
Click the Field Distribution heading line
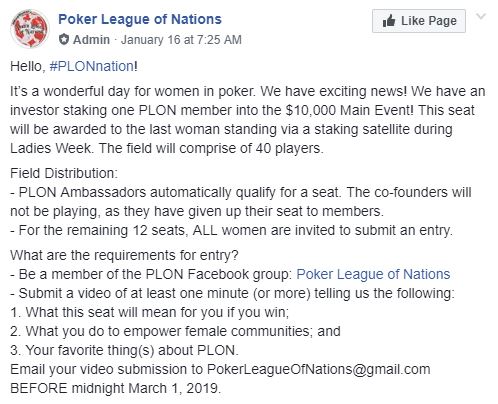point(64,173)
